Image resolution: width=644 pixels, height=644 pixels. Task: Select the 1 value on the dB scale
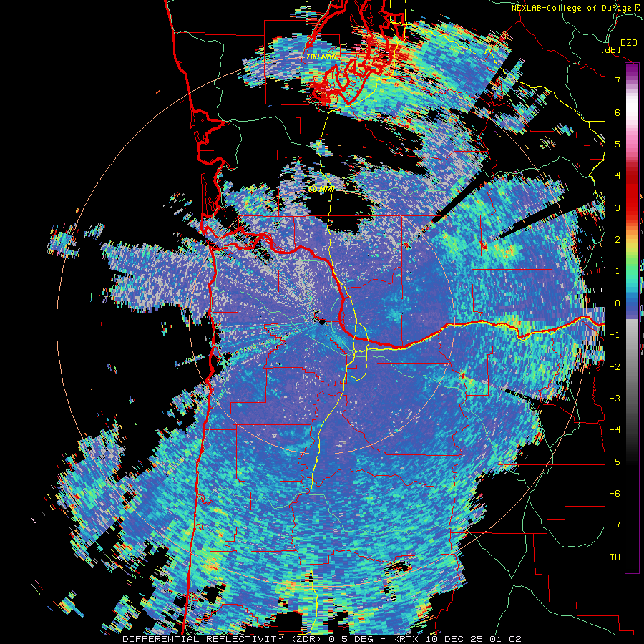tap(618, 270)
